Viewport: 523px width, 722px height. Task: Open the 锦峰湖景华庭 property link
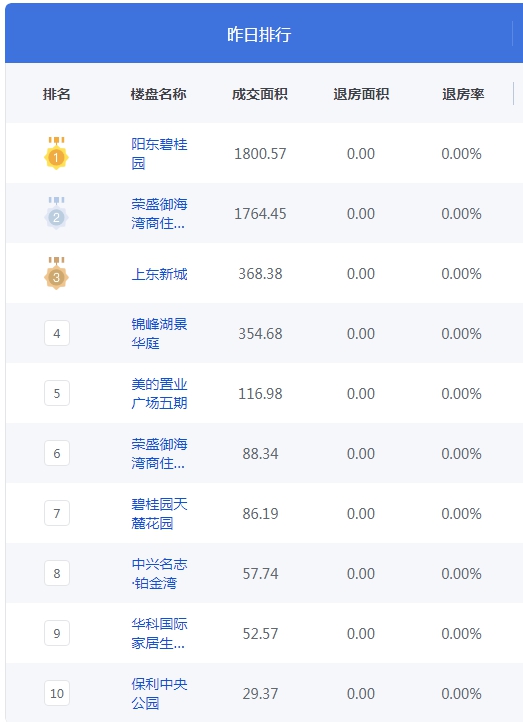click(159, 333)
